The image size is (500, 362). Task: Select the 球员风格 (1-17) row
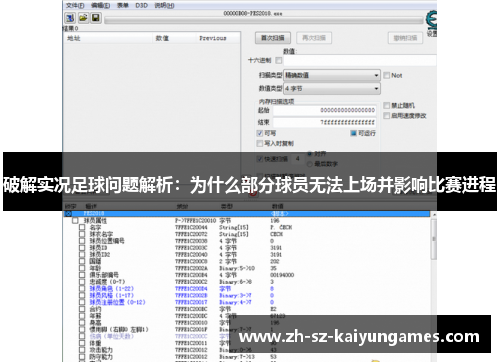coord(112,295)
